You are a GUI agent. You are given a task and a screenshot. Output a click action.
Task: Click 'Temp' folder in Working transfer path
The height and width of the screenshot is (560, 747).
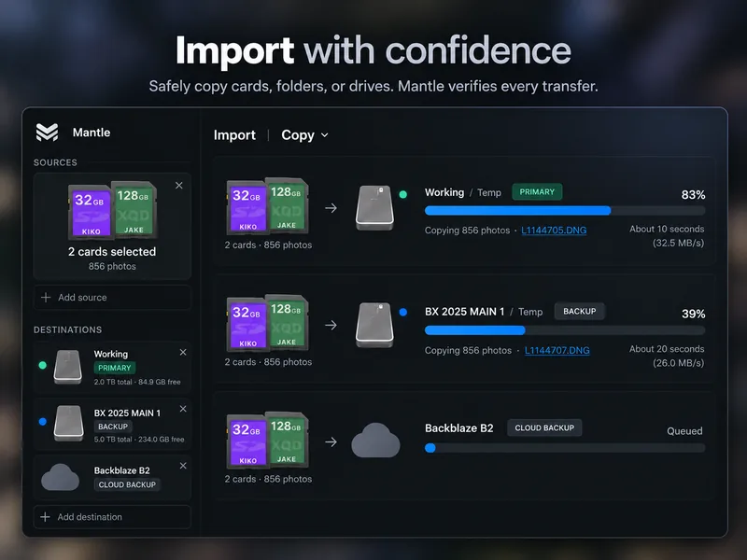tap(489, 192)
